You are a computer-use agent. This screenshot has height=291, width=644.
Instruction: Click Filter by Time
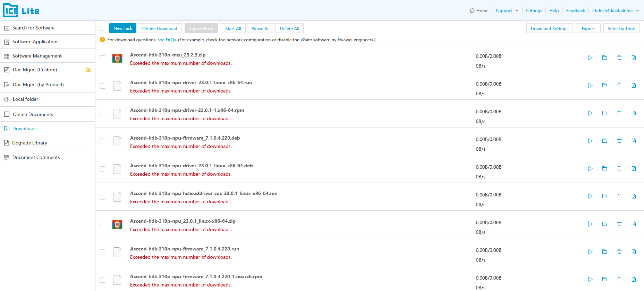point(621,28)
